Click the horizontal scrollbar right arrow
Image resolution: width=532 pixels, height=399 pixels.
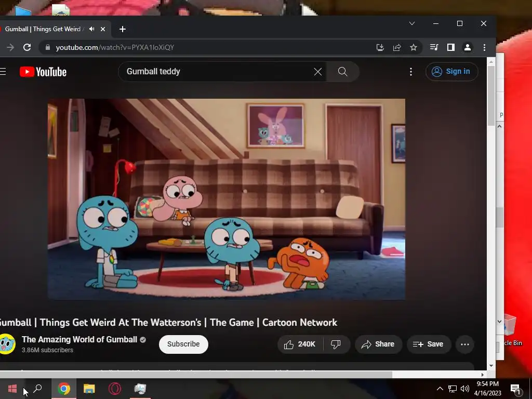pyautogui.click(x=483, y=375)
